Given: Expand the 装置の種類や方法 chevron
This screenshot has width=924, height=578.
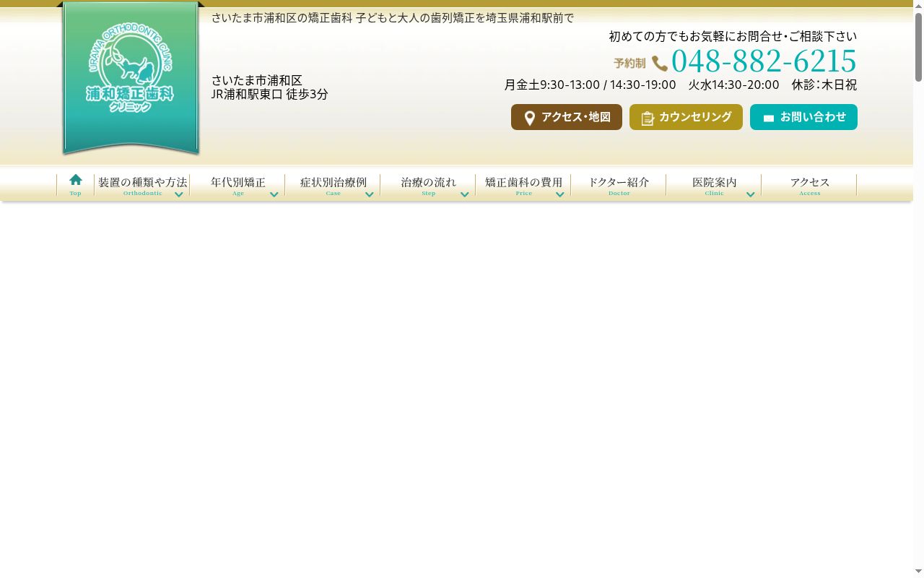Looking at the screenshot, I should 179,194.
